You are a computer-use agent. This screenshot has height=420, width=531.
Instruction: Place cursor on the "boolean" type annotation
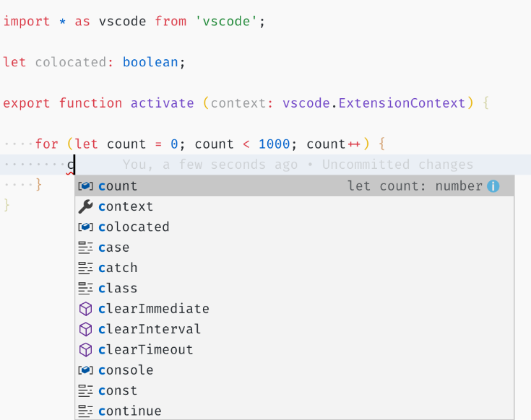150,62
